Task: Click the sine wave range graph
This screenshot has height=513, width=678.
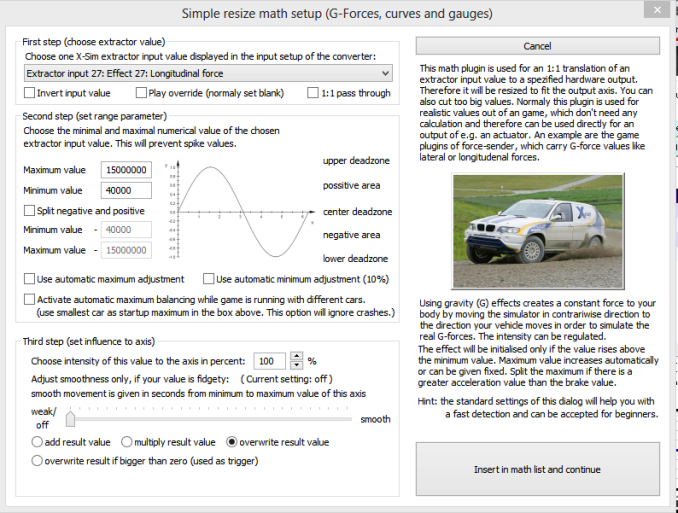Action: click(240, 210)
